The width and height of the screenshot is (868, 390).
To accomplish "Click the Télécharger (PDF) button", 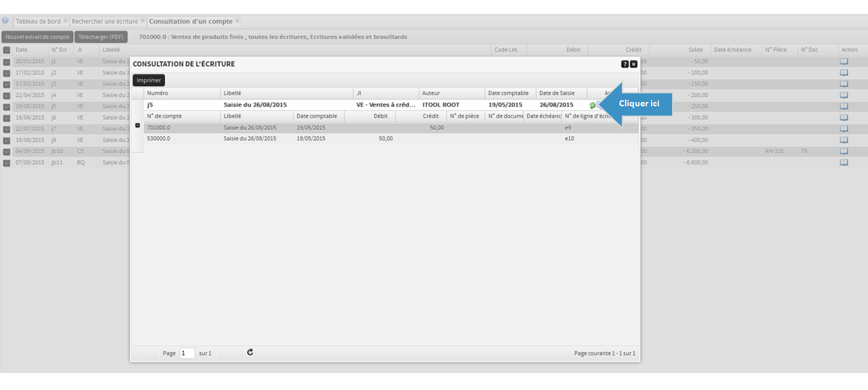I will (101, 37).
